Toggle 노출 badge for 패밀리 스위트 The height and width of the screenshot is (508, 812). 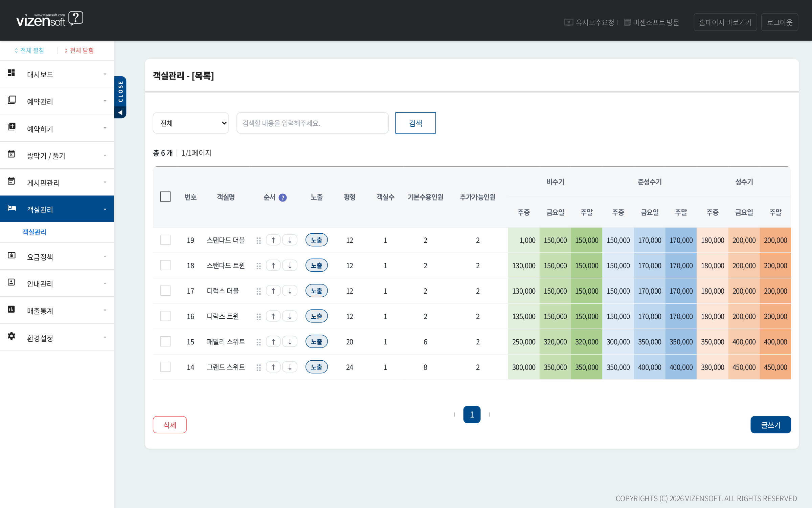(316, 342)
